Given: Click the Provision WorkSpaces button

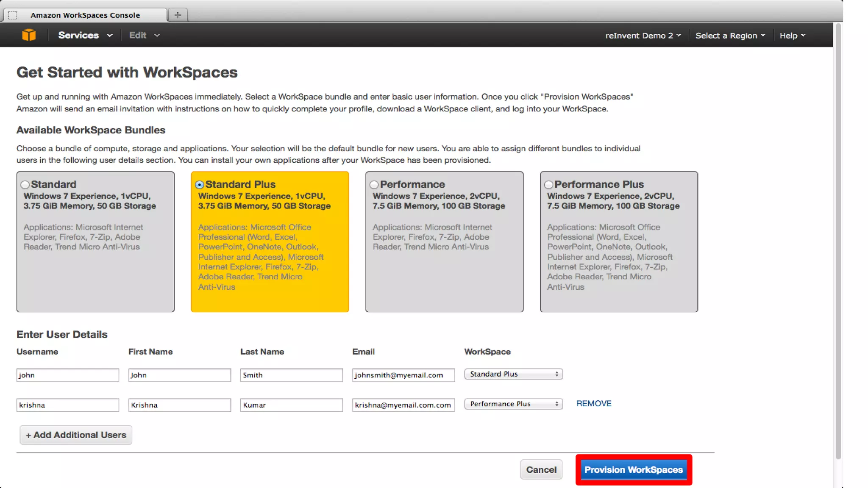Looking at the screenshot, I should tap(633, 470).
